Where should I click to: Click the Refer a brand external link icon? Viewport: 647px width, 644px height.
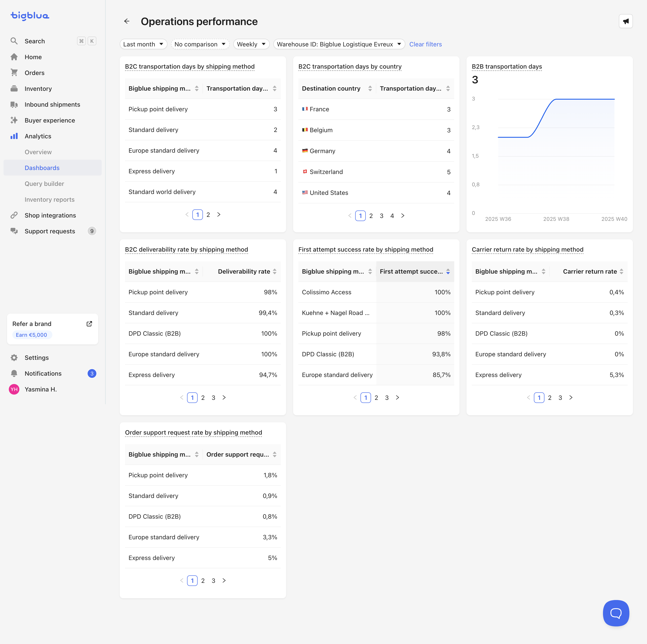click(89, 324)
